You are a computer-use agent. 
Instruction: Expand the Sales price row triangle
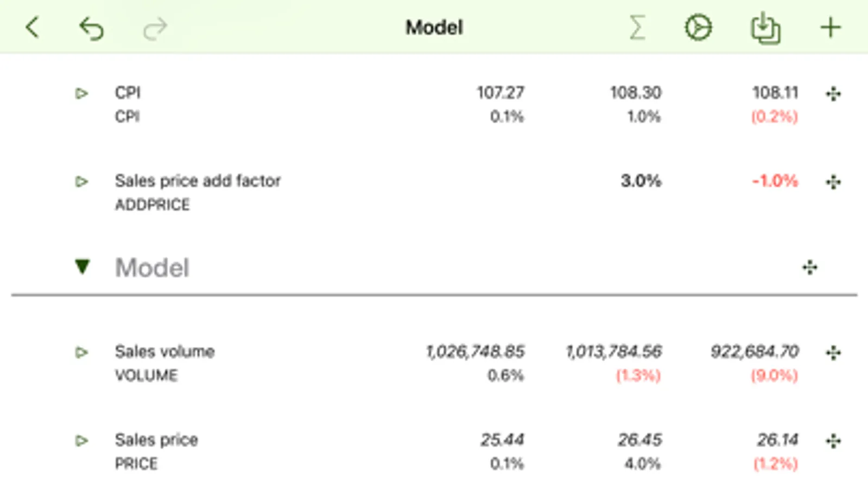(81, 441)
